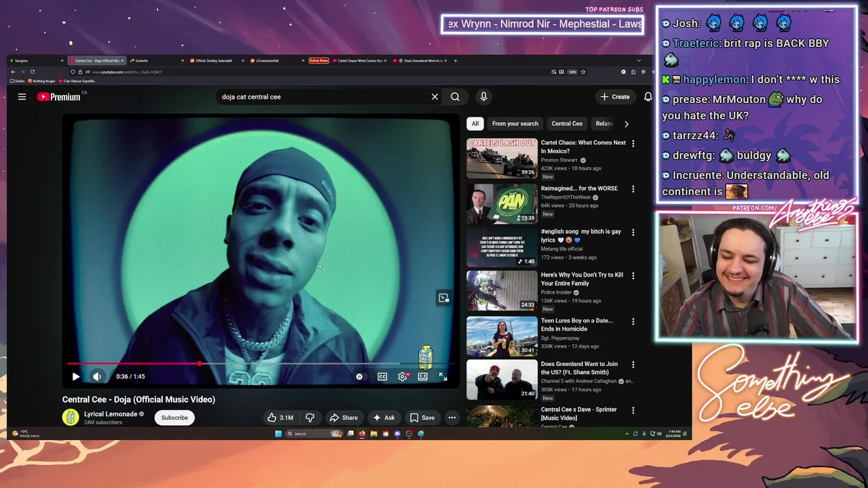Viewport: 868px width, 488px height.
Task: Open options for Reimagined for the WORSE
Action: coord(633,189)
